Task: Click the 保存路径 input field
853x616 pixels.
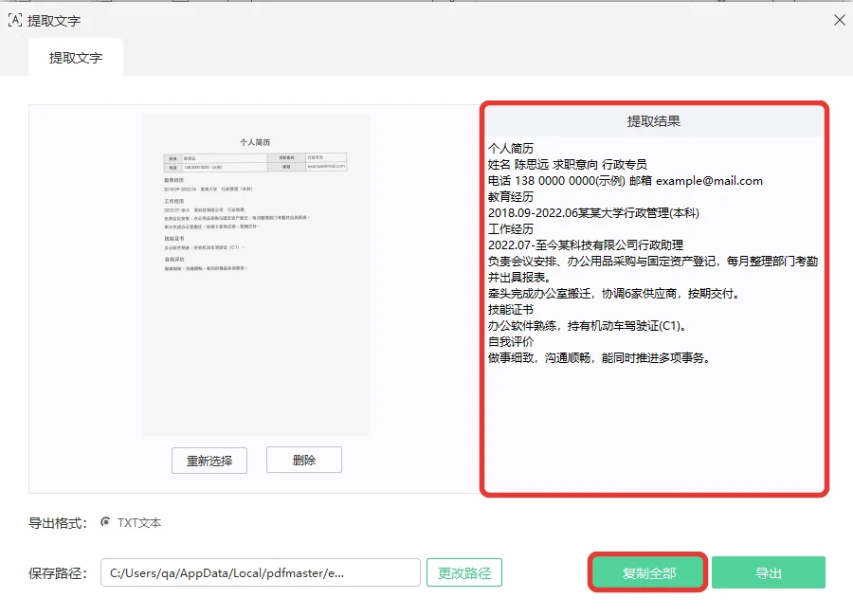Action: [x=260, y=572]
